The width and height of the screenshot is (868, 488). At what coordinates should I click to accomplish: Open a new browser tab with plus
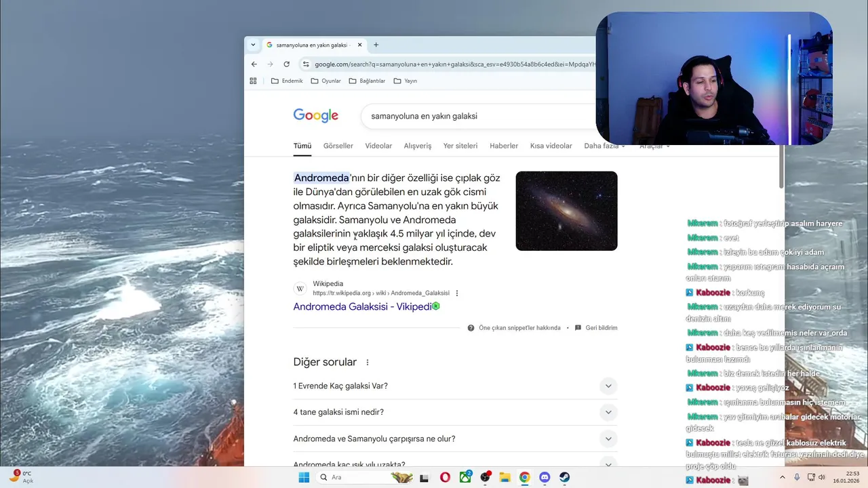[376, 45]
